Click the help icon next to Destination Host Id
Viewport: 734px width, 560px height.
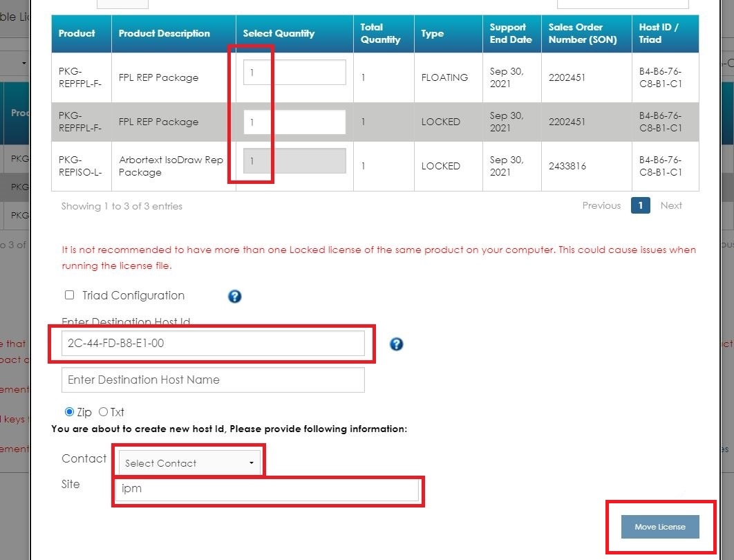click(x=396, y=344)
